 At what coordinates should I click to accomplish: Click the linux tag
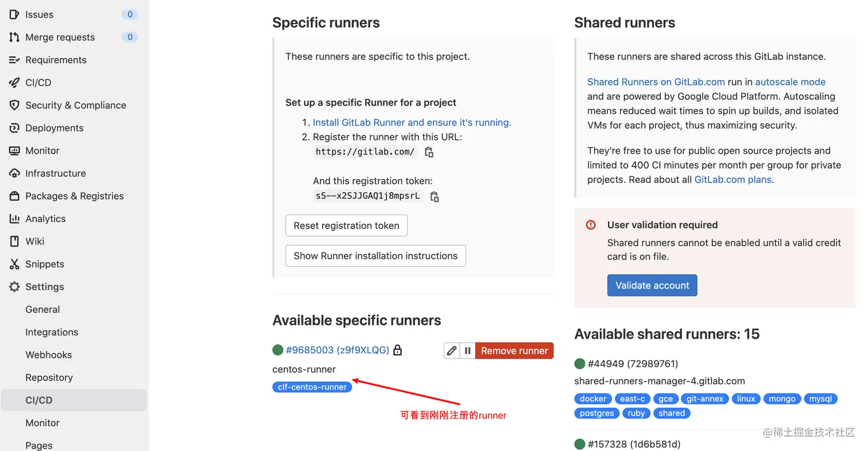pyautogui.click(x=746, y=399)
